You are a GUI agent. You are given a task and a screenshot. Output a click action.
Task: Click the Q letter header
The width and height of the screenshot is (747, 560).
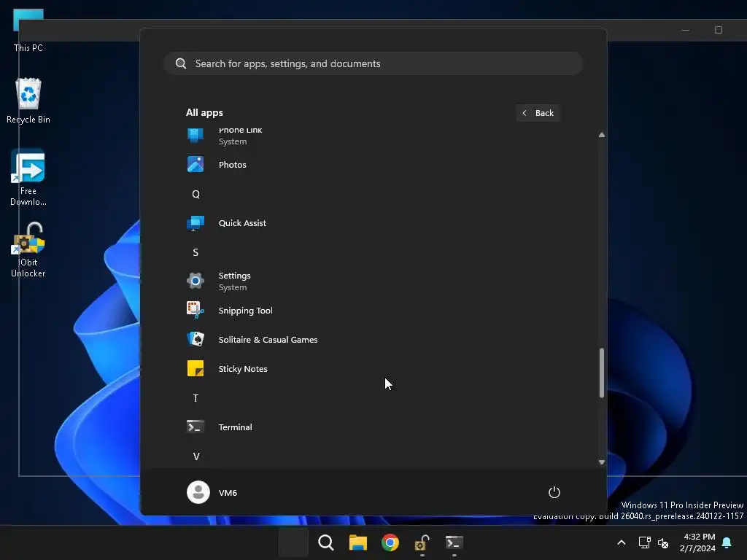click(x=196, y=194)
